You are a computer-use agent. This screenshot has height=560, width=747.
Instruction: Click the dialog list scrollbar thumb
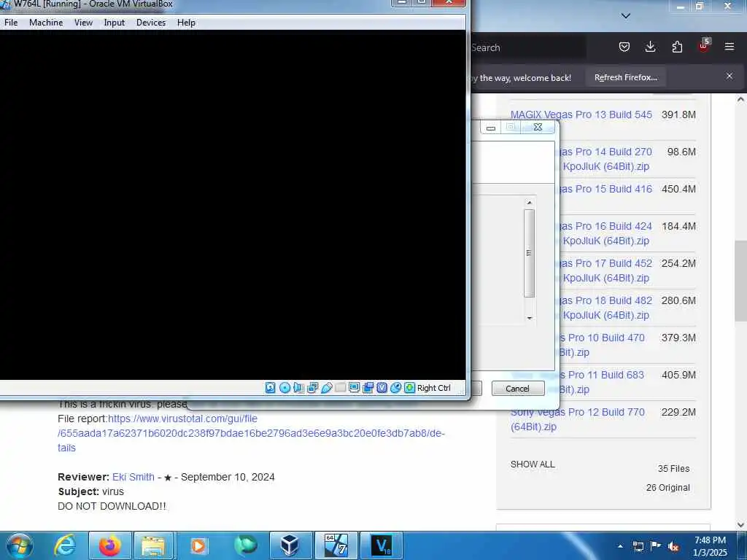(529, 253)
